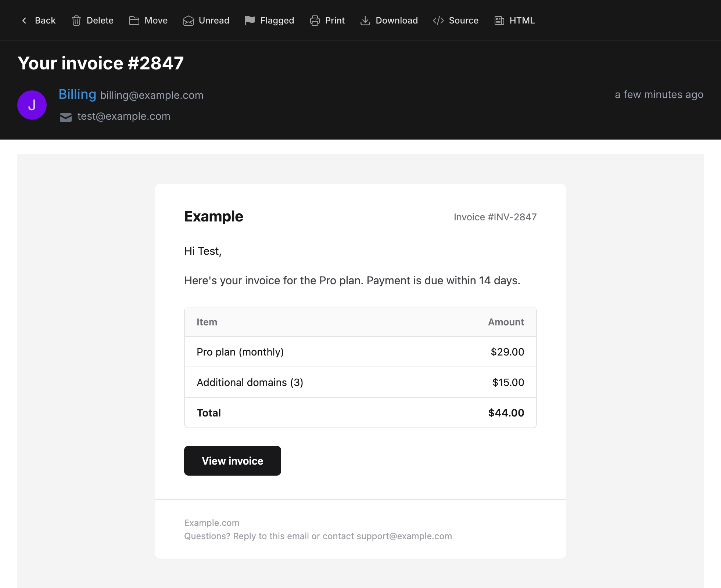Click the recipient envelope icon

pyautogui.click(x=66, y=117)
